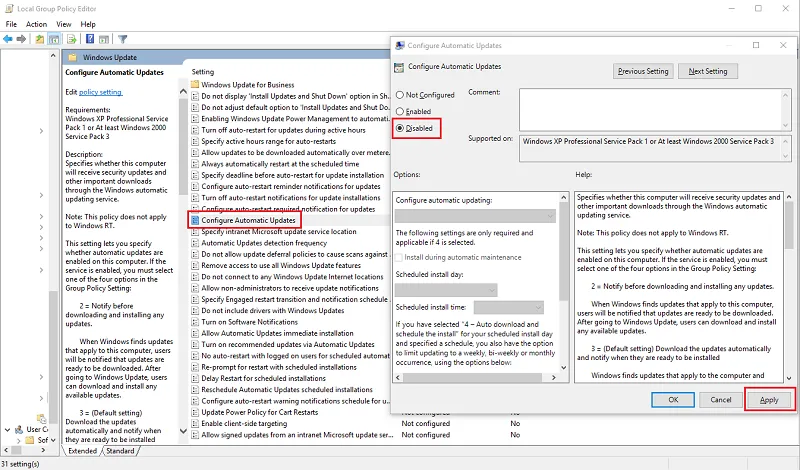800x470 pixels.
Task: Confirm the dialog with OK
Action: point(673,400)
